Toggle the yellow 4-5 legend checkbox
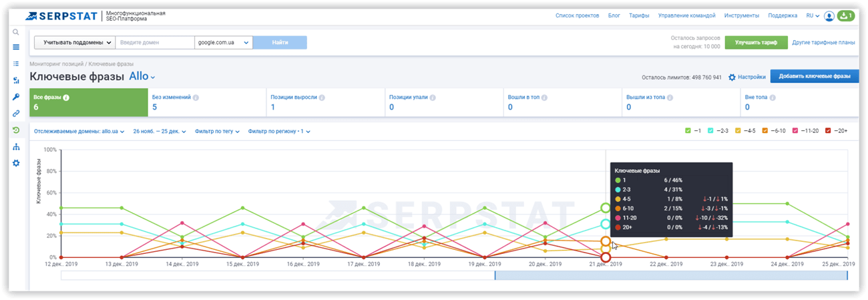The image size is (868, 300). click(738, 131)
